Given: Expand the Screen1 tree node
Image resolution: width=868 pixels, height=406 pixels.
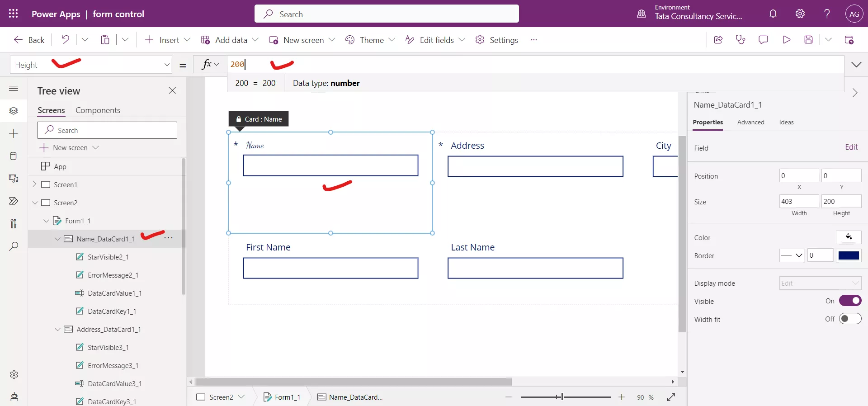Looking at the screenshot, I should click(x=34, y=184).
